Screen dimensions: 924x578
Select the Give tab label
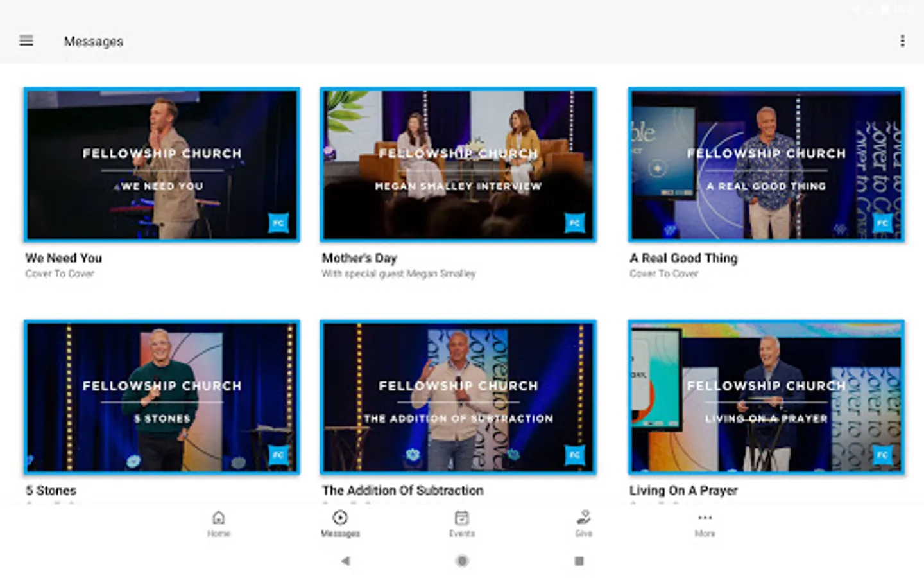(583, 534)
